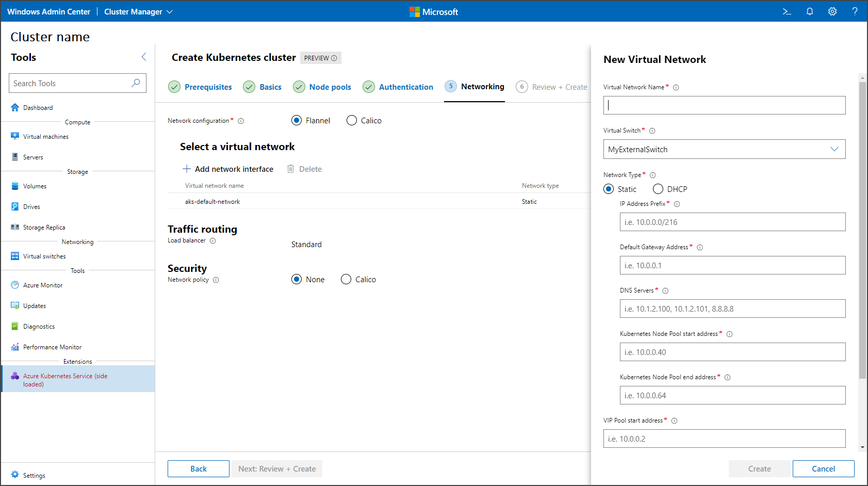Open the Volumes storage tool
The image size is (868, 486).
coord(35,186)
